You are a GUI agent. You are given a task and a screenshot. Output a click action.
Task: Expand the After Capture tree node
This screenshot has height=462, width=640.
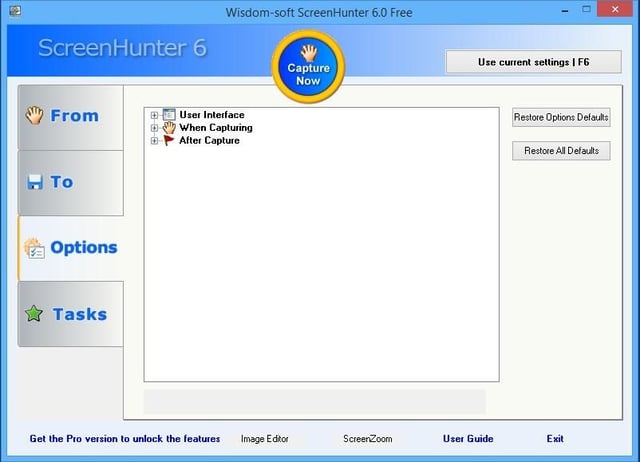coord(154,141)
